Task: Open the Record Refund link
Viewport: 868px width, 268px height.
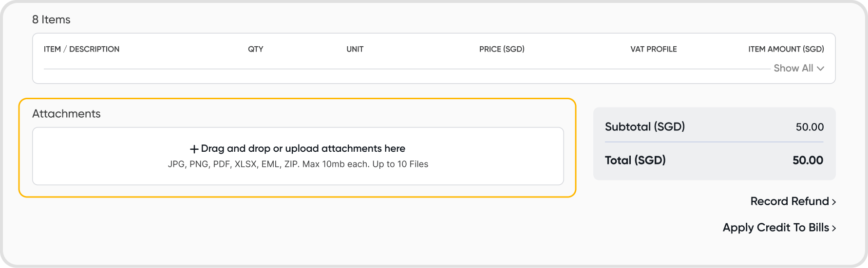Action: [789, 201]
